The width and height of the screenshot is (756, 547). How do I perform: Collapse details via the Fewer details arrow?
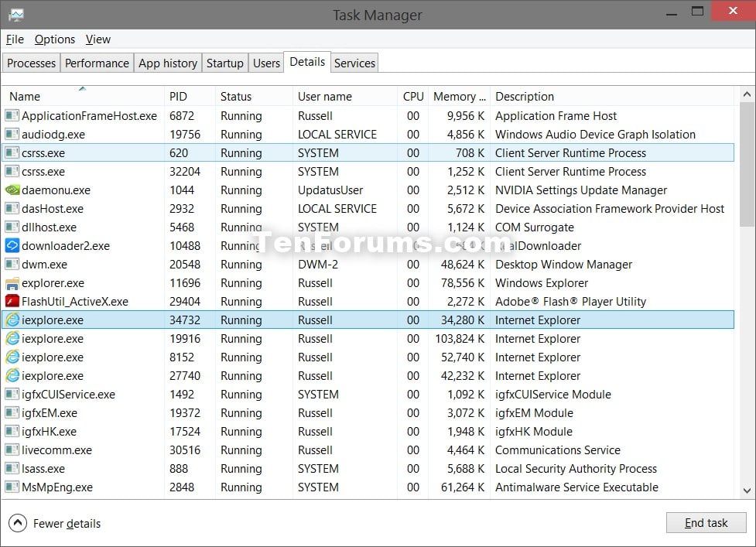point(19,524)
